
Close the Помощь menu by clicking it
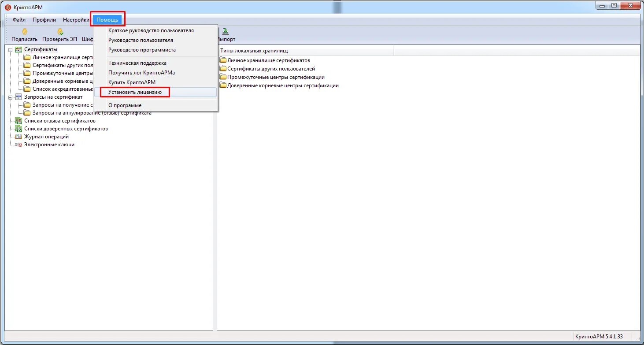[107, 20]
